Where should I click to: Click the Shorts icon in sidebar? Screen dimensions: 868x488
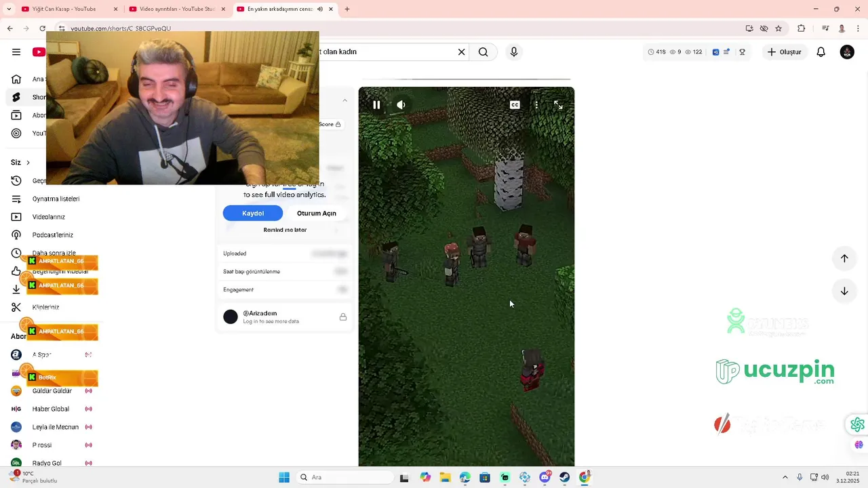point(16,97)
